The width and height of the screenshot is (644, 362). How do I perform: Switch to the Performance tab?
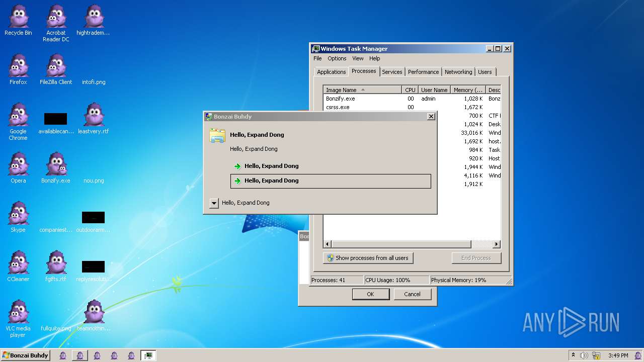tap(423, 72)
